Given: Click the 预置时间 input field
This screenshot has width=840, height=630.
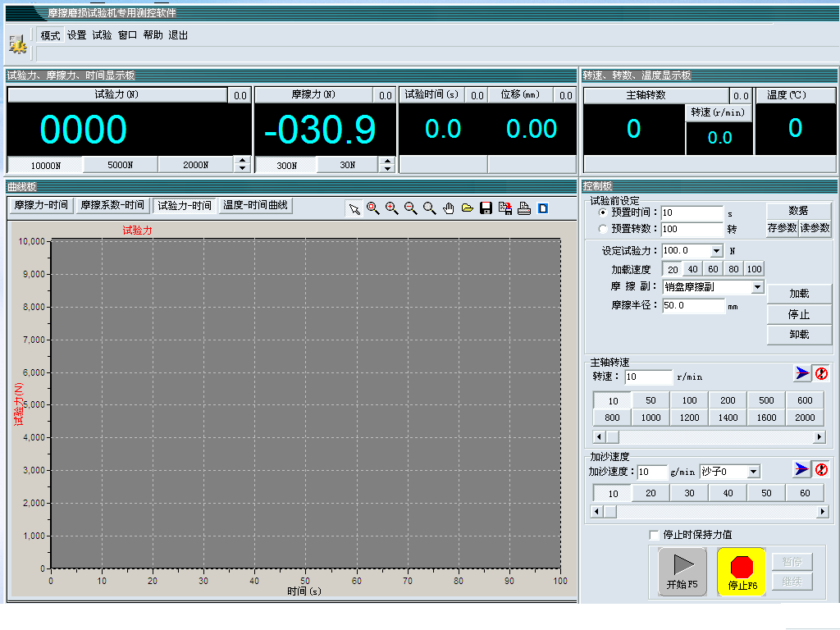Looking at the screenshot, I should coord(692,212).
